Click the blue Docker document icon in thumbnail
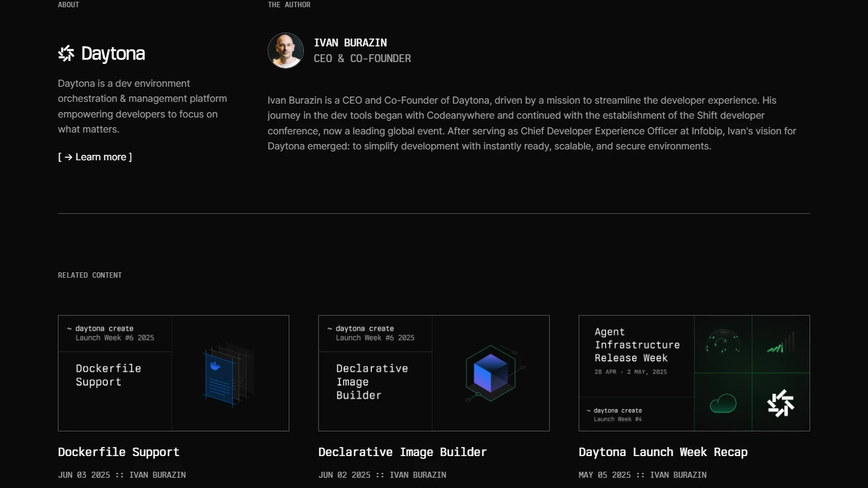868x488 pixels. pyautogui.click(x=218, y=379)
